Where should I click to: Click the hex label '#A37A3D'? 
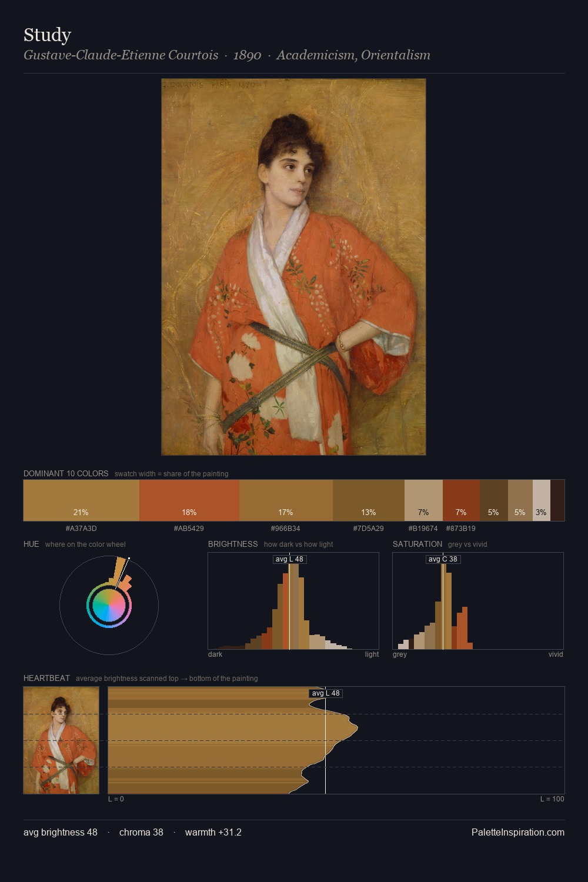(81, 529)
